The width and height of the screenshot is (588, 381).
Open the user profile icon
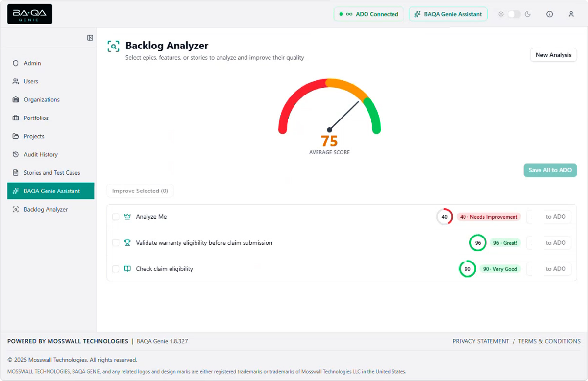click(x=571, y=14)
